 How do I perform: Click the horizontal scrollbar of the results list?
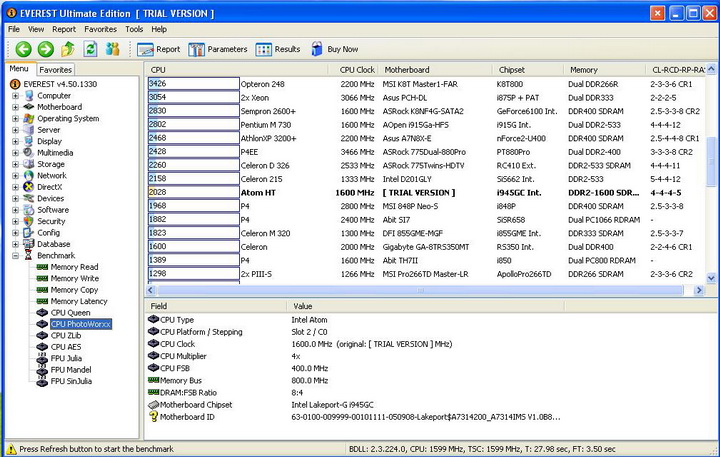pyautogui.click(x=420, y=290)
